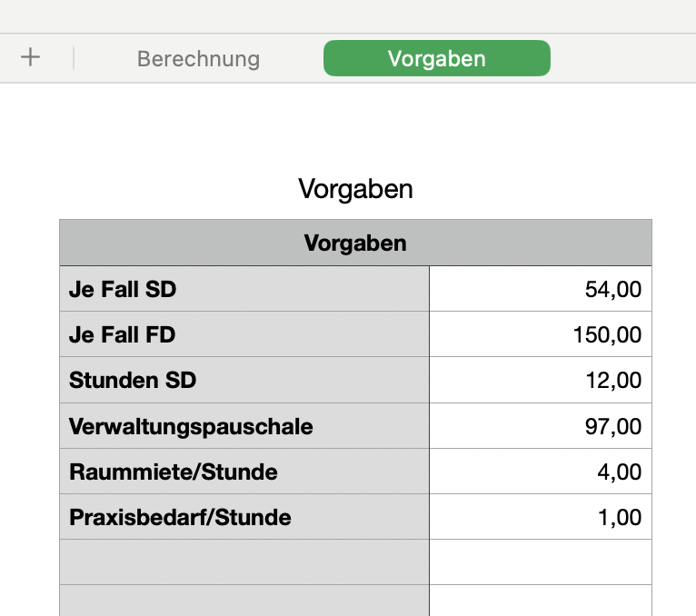The image size is (696, 616).
Task: Select the Je Fall SD label cell
Action: 244,290
